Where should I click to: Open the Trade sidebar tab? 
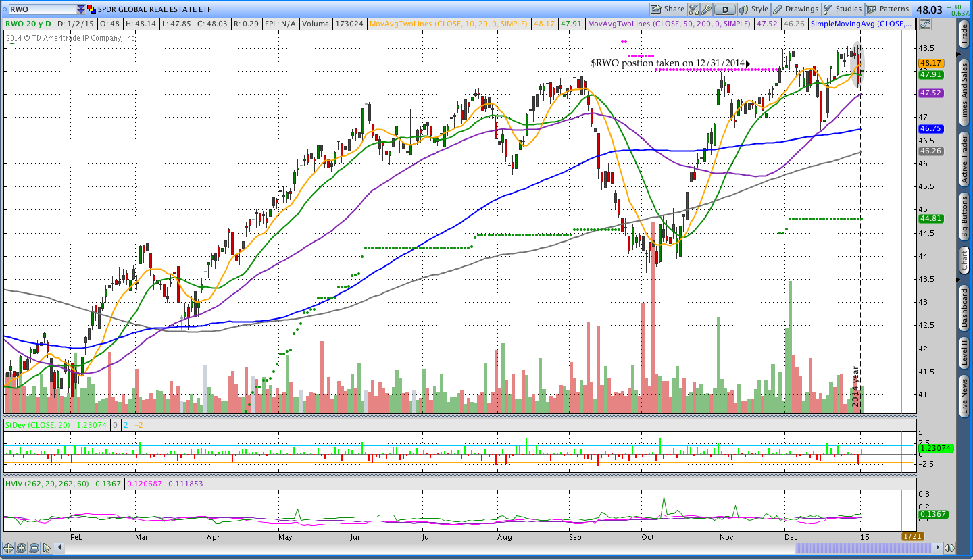pos(964,34)
